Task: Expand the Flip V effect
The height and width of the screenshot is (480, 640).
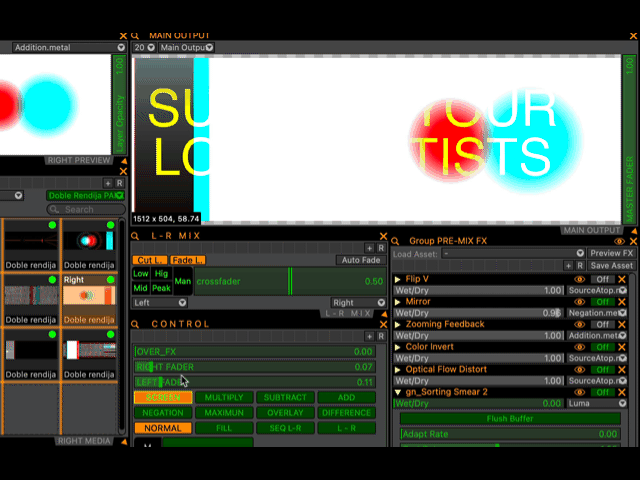Action: pyautogui.click(x=398, y=279)
